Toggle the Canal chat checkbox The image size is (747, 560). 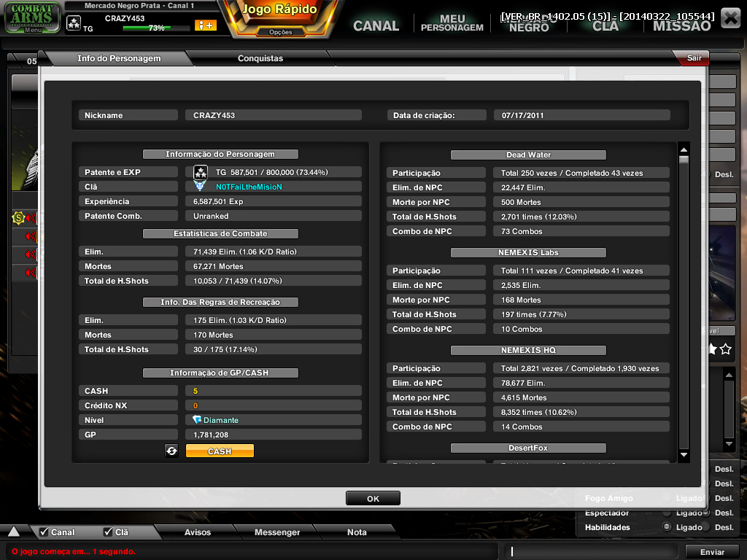(x=44, y=532)
